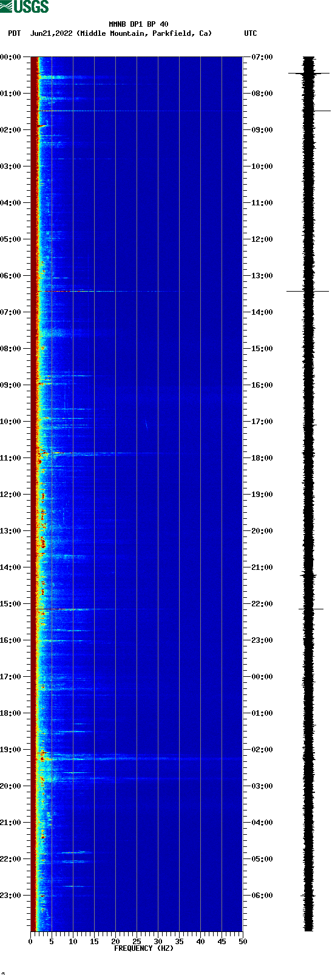
Task: Click the 03:00 UTC label on right axis
Action: [x=262, y=786]
